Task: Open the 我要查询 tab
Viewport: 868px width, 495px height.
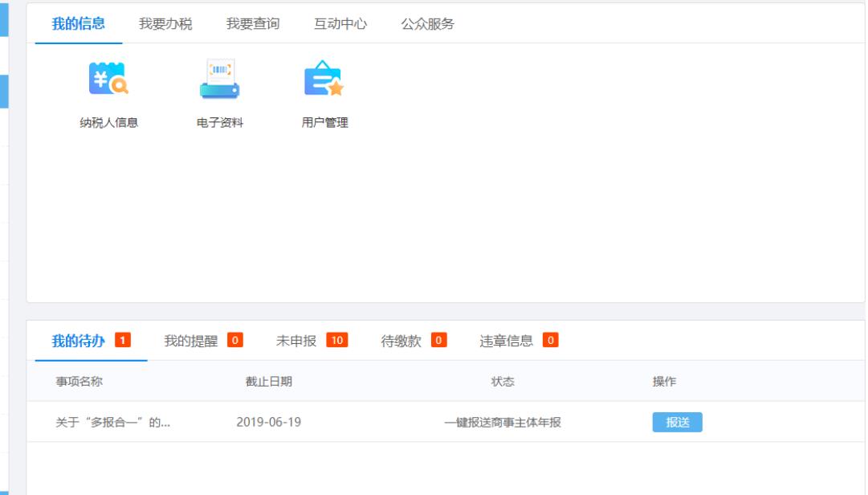Action: coord(253,24)
